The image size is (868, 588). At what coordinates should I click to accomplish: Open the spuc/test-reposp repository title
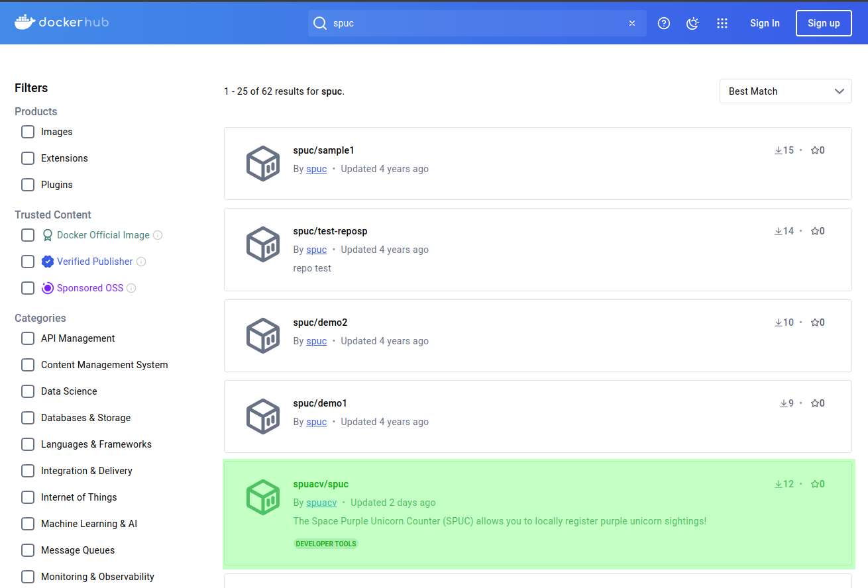click(x=330, y=231)
